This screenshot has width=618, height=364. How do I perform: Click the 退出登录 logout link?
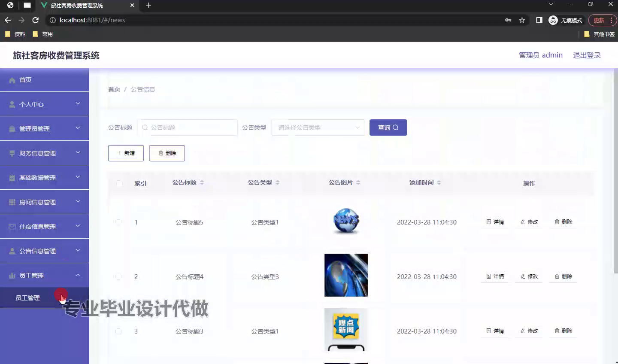[x=586, y=55]
